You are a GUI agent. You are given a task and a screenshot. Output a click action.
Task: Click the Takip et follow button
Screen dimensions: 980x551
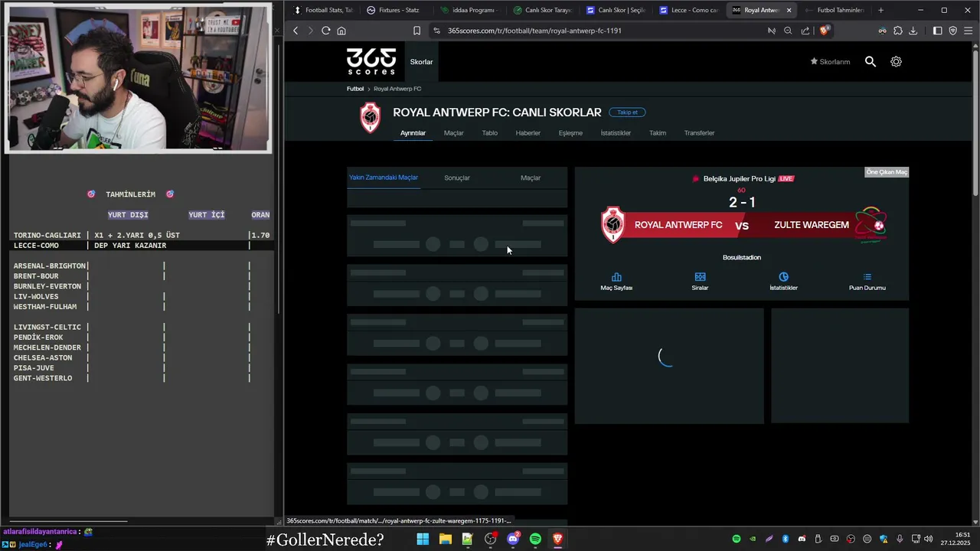click(627, 112)
